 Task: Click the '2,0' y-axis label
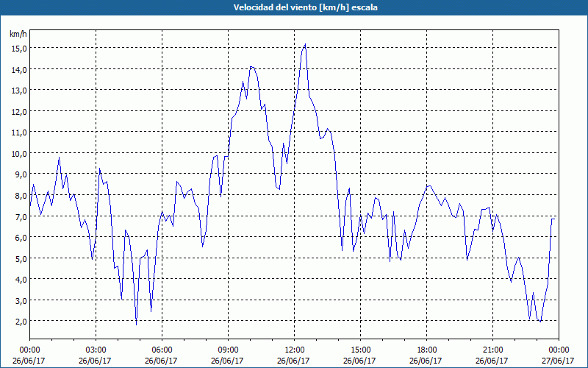pyautogui.click(x=21, y=321)
